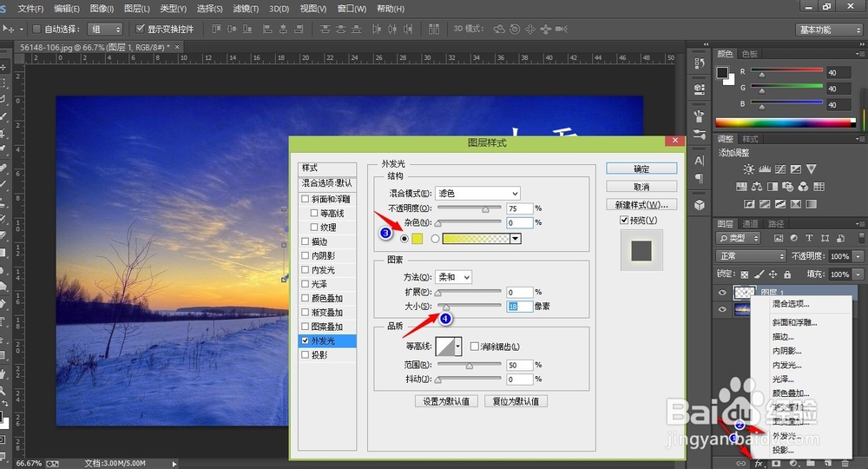Click the Brush presets panel icon

coord(699,116)
